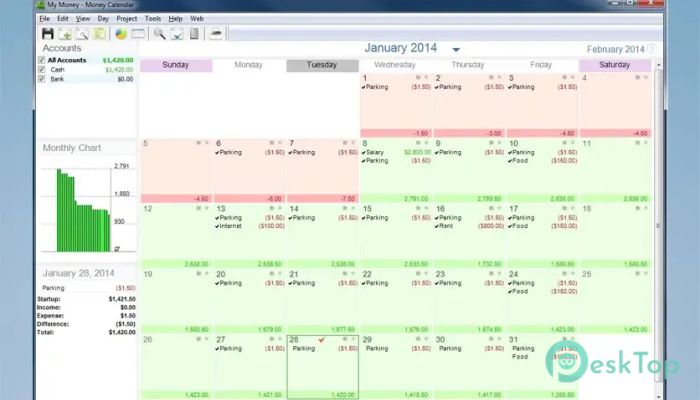The image size is (700, 400).
Task: Toggle the All Accounts checkbox
Action: pyautogui.click(x=42, y=60)
